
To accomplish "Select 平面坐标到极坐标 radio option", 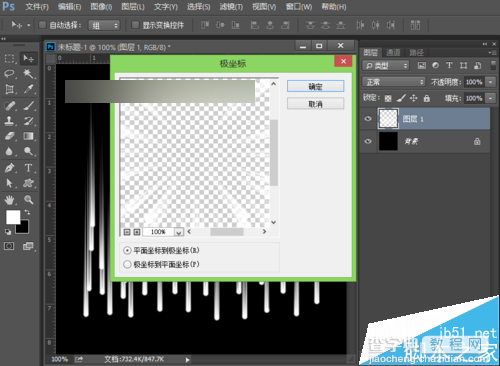I will 127,250.
